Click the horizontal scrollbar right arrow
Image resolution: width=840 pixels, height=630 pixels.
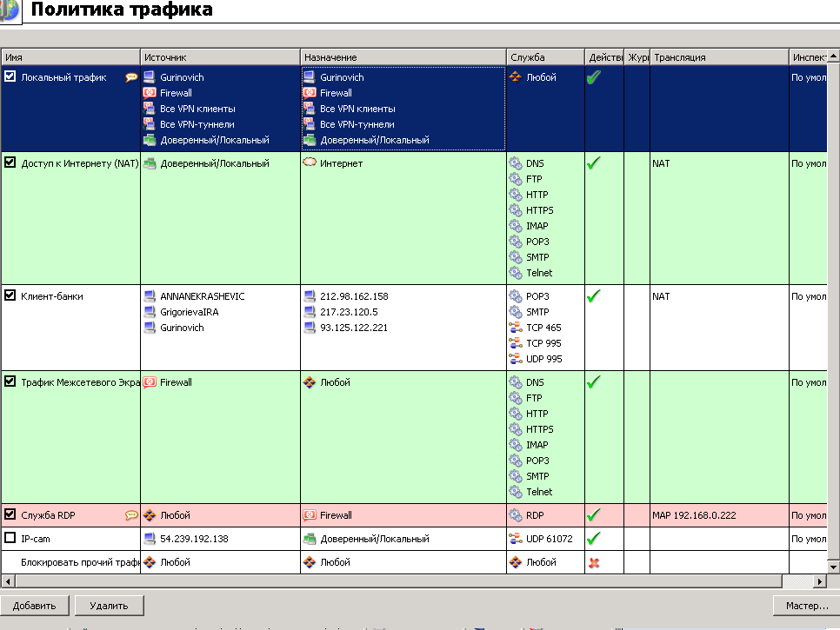pyautogui.click(x=820, y=580)
